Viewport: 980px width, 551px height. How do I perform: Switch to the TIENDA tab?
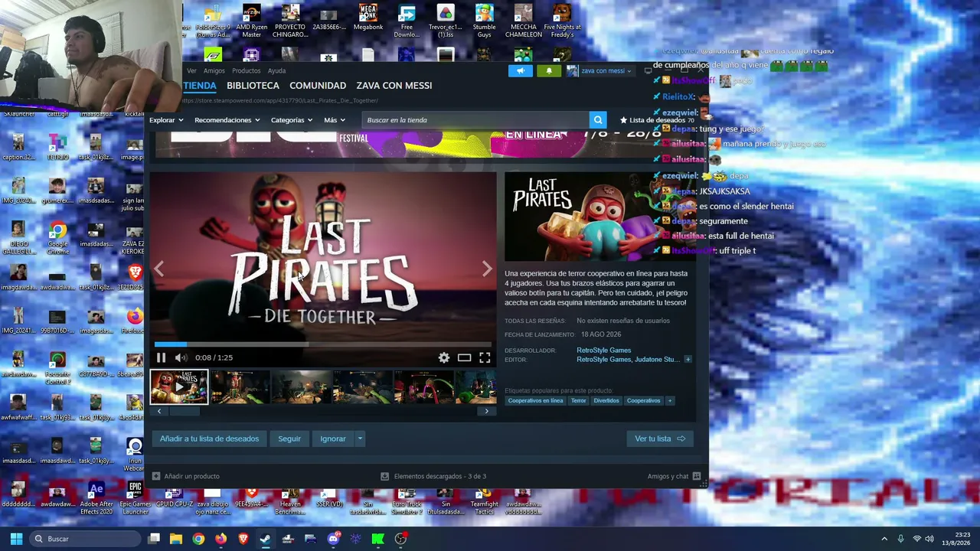(200, 86)
